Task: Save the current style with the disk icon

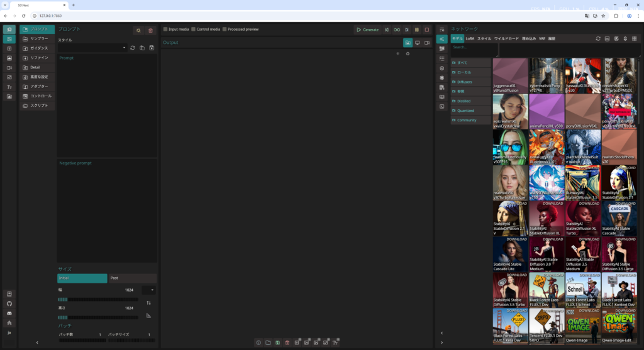Action: click(152, 48)
